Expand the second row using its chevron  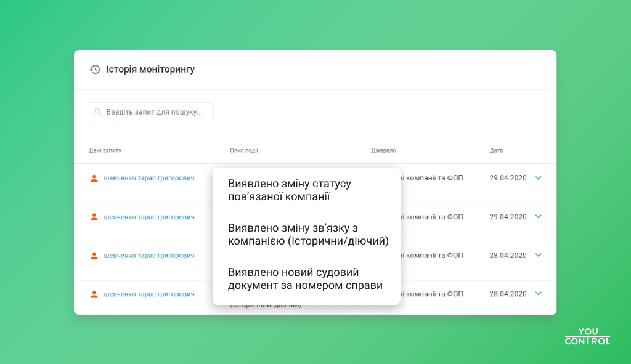[x=538, y=217]
